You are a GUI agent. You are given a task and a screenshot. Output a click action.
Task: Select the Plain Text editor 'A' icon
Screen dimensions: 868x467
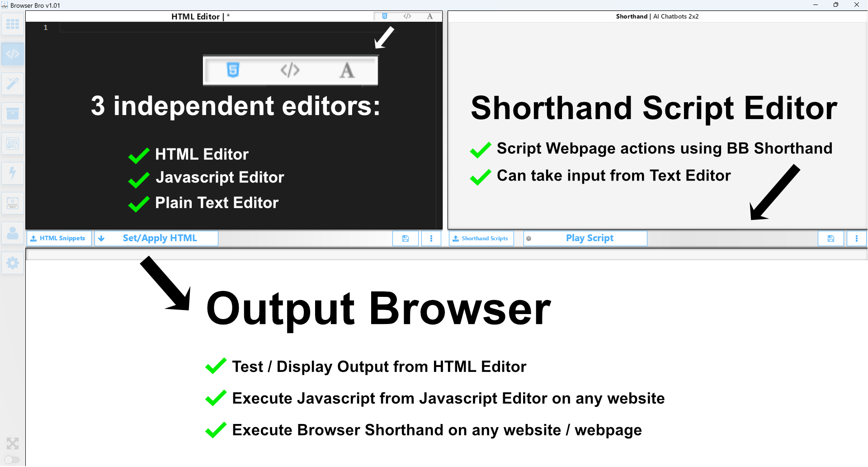point(429,16)
